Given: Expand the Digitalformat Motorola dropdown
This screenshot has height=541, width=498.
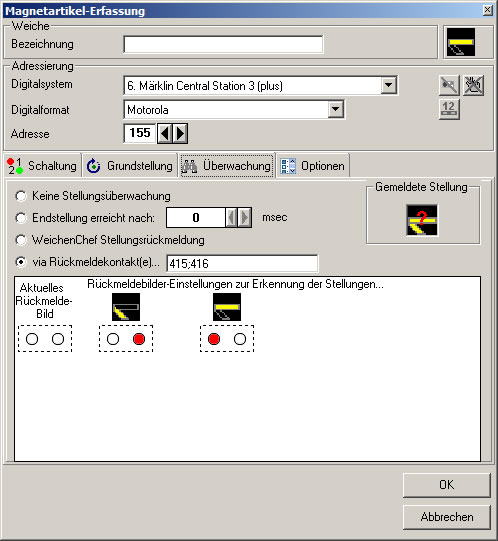Looking at the screenshot, I should (x=335, y=110).
